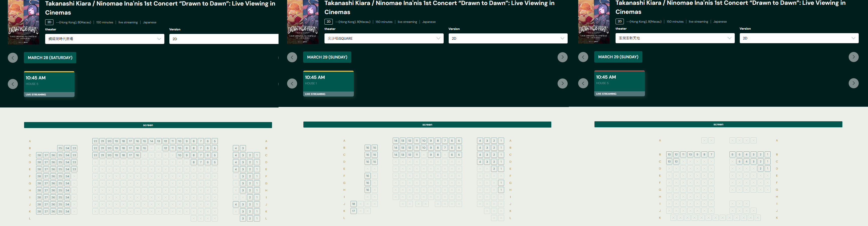Select seat H16 in iSQUARE seat map

click(368, 190)
